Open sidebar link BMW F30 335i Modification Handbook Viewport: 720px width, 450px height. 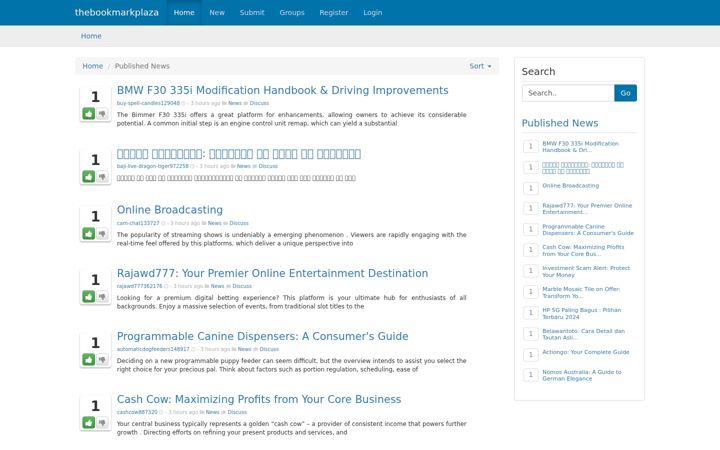coord(580,147)
